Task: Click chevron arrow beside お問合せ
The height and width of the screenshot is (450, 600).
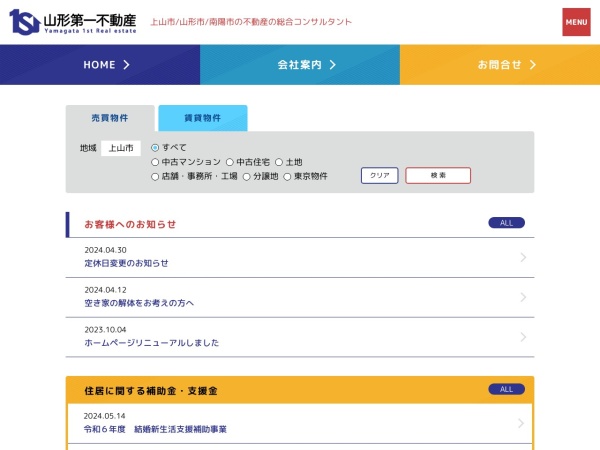Action: 533,65
